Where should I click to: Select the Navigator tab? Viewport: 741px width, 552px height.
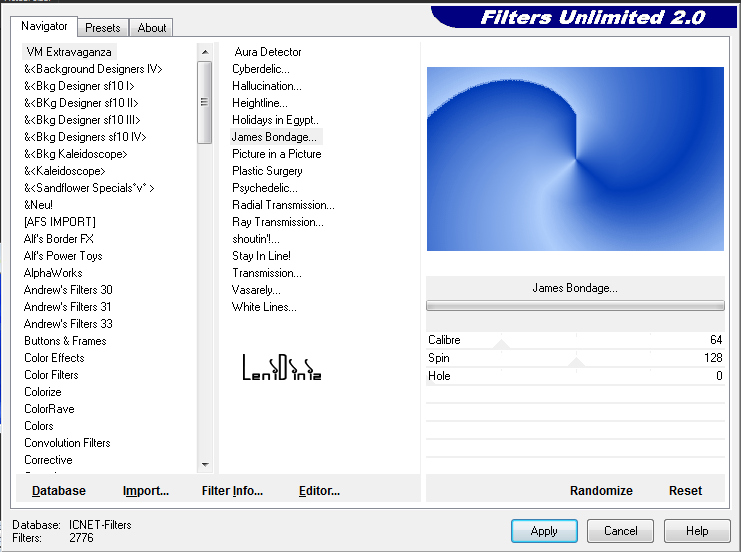pyautogui.click(x=45, y=26)
